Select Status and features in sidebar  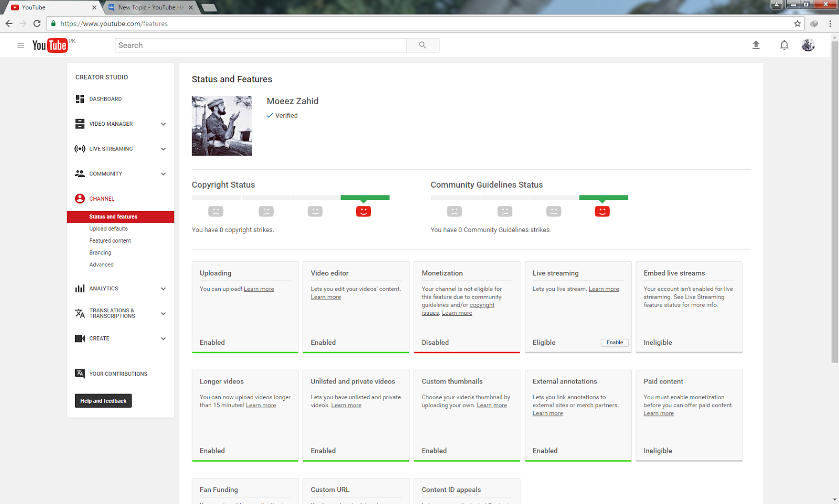(121, 217)
